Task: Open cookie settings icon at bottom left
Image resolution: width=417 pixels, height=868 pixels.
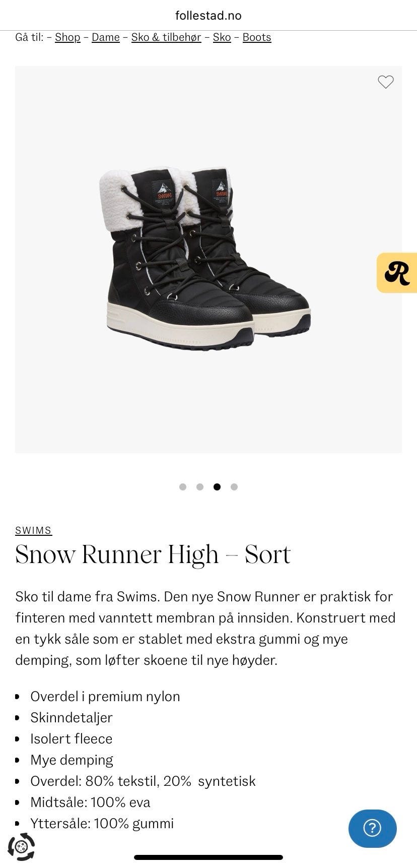Action: (21, 846)
